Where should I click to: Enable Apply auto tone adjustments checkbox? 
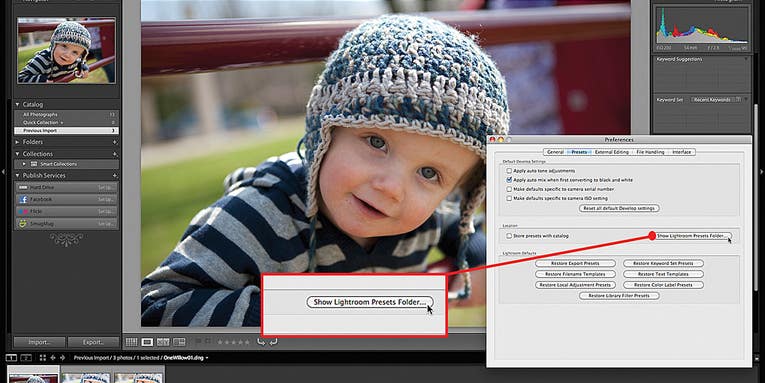tap(509, 171)
